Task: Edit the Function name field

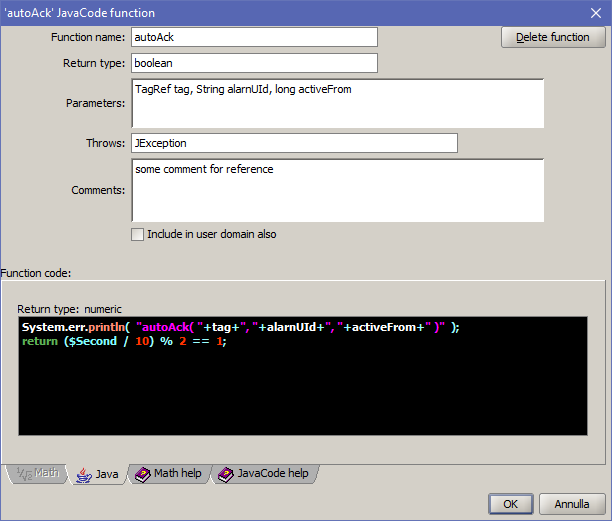Action: click(254, 37)
